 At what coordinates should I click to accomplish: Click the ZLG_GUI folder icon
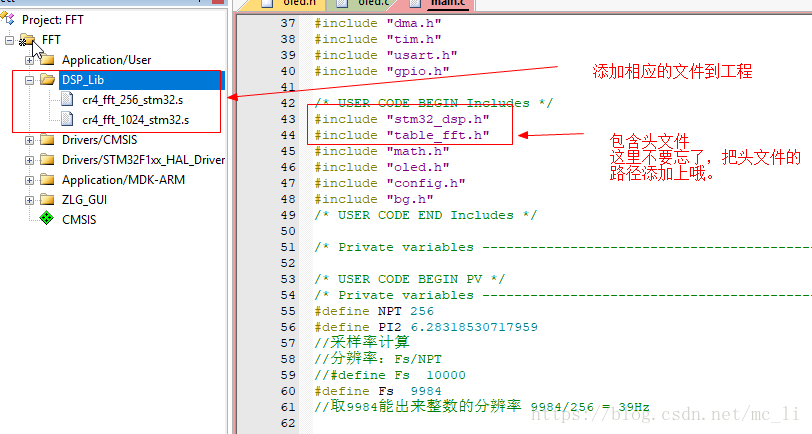click(x=47, y=199)
